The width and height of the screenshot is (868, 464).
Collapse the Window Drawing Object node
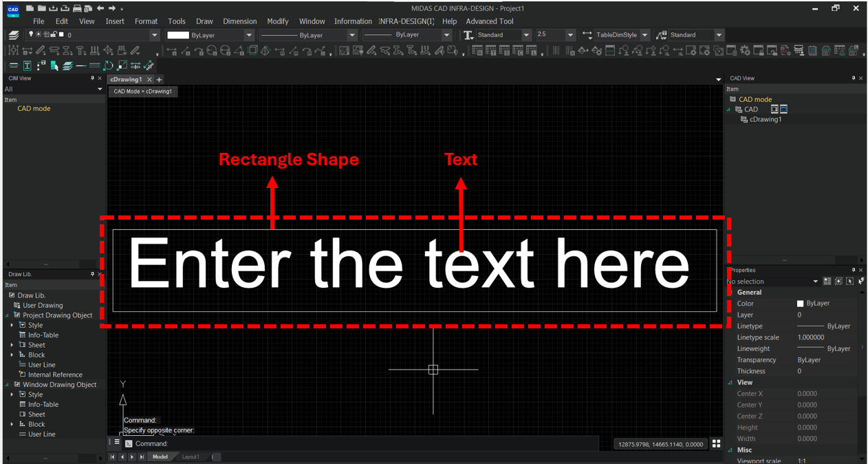pyautogui.click(x=8, y=385)
